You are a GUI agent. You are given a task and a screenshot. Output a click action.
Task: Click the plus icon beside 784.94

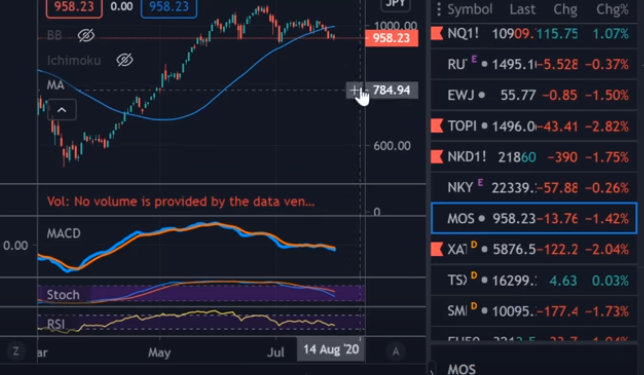(x=354, y=90)
